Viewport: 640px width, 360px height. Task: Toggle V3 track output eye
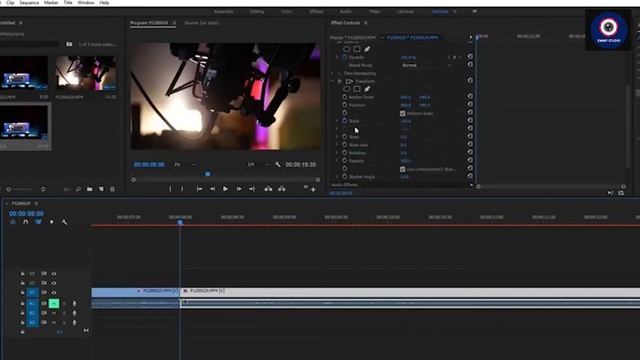[x=54, y=273]
